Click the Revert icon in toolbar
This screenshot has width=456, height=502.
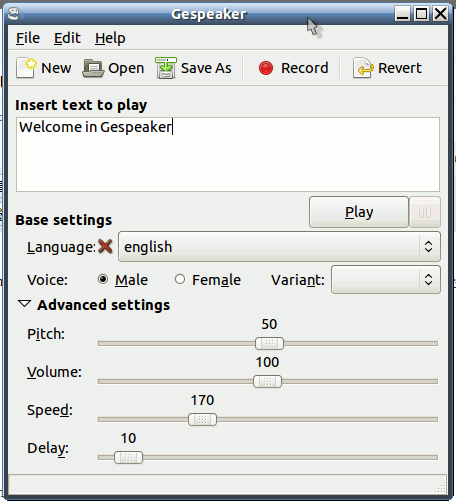click(363, 68)
